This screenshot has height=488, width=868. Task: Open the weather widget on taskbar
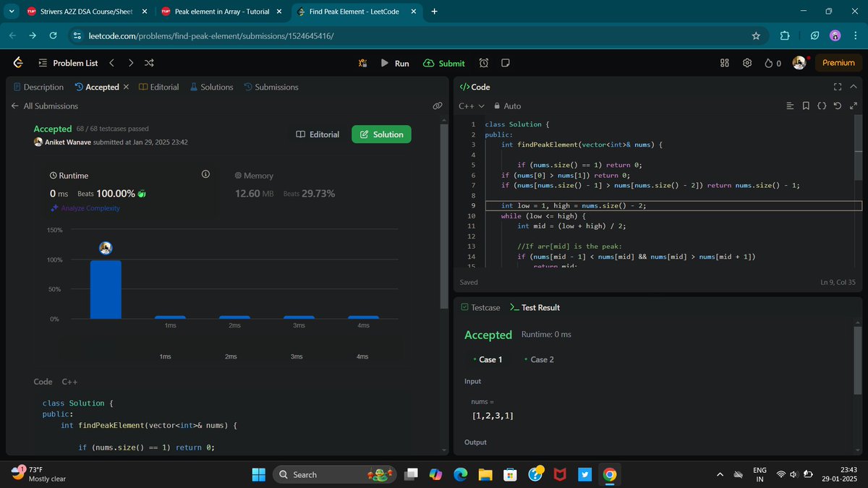[38, 474]
